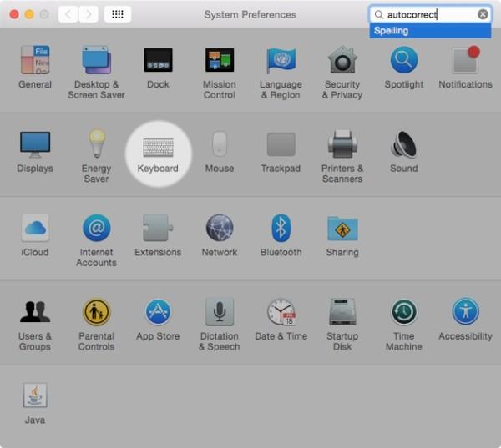
Task: Click the Show All grid button
Action: tap(118, 14)
